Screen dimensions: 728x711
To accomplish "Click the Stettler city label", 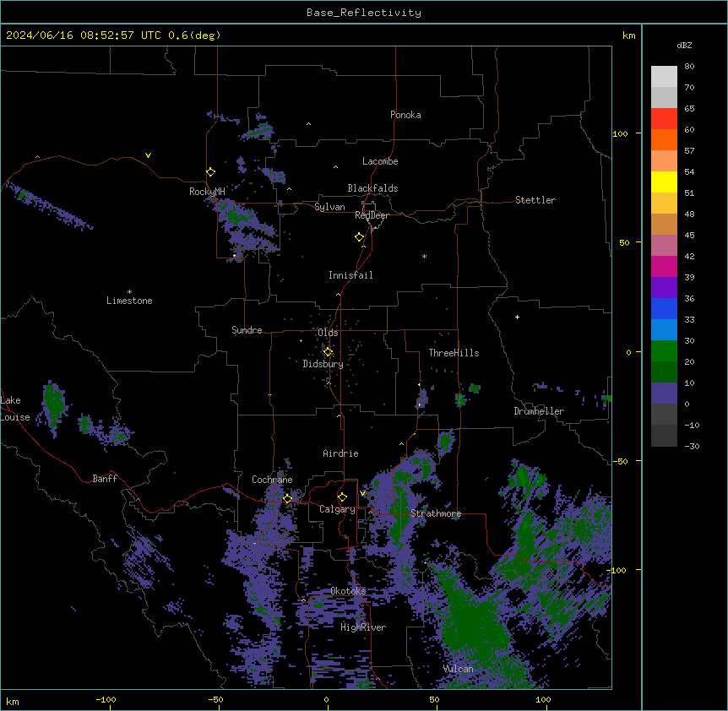I will [x=535, y=200].
